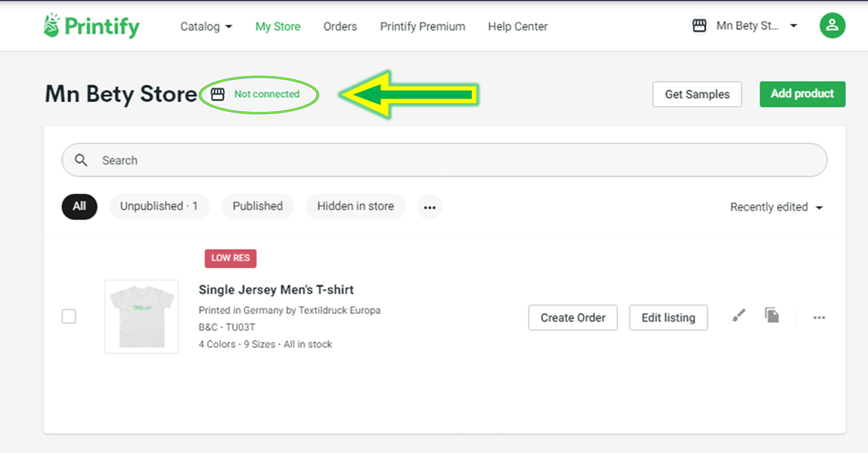Screen dimensions: 868x453
Task: Click the LOW RES badge
Action: [x=230, y=258]
